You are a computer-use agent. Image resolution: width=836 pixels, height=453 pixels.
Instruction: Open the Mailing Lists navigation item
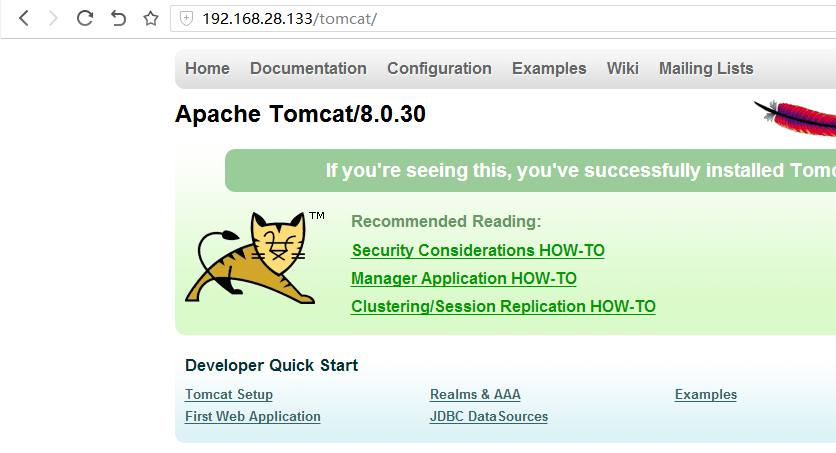click(706, 69)
